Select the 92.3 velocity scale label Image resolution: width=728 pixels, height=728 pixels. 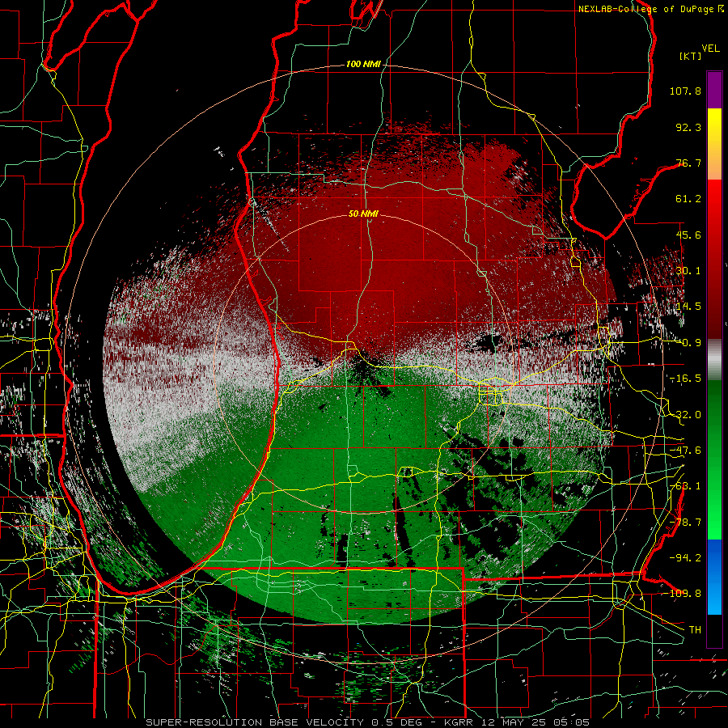tap(688, 127)
